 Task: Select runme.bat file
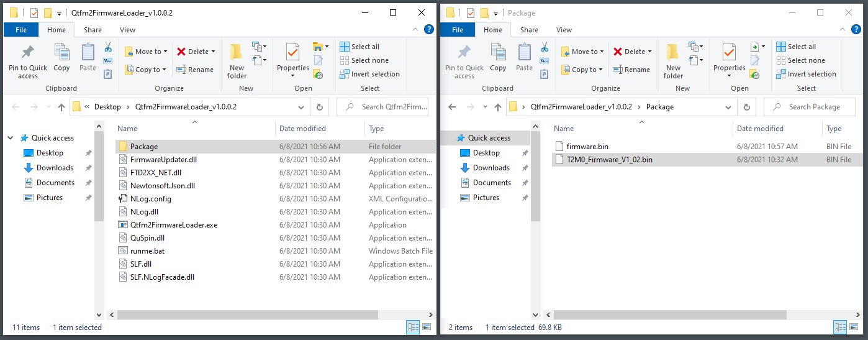click(x=147, y=251)
